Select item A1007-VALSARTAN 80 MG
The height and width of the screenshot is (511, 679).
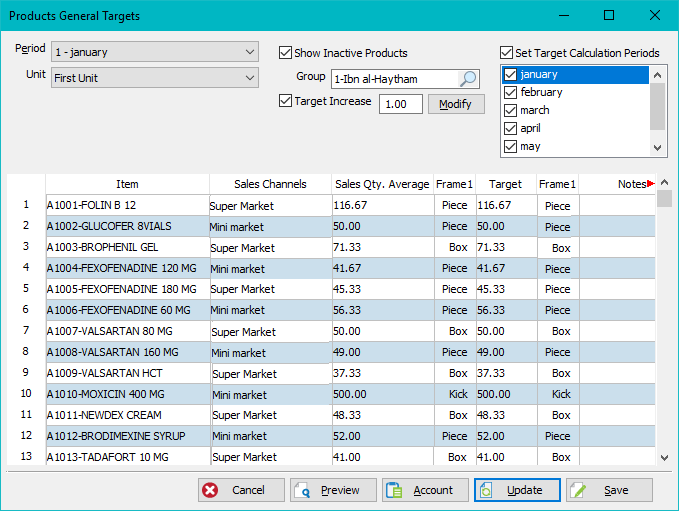[x=128, y=331]
